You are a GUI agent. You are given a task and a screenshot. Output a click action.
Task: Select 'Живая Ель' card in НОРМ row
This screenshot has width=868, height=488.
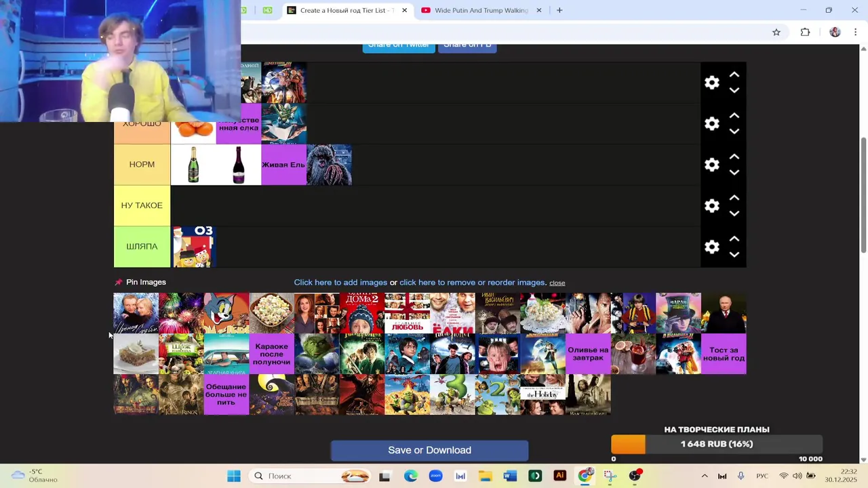tap(283, 165)
